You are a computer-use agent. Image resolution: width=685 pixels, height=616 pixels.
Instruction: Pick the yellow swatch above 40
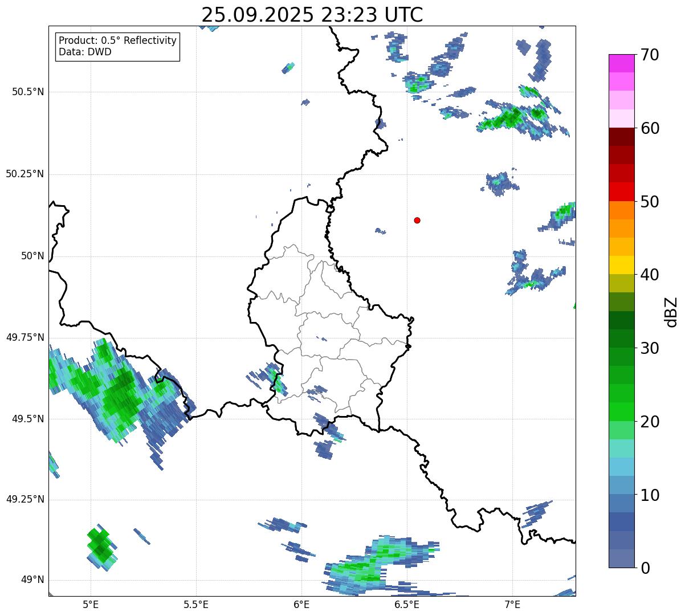[x=621, y=265]
